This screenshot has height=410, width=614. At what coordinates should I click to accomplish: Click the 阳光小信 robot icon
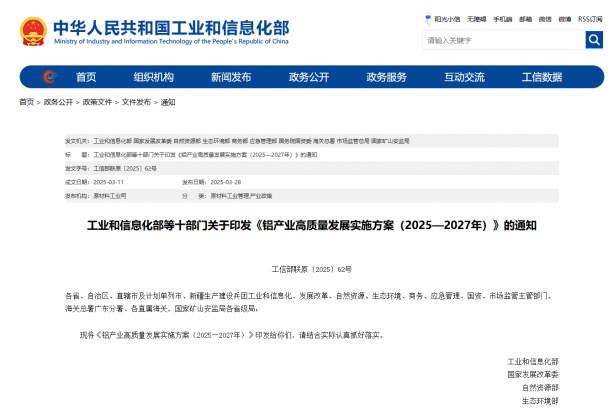(x=428, y=18)
